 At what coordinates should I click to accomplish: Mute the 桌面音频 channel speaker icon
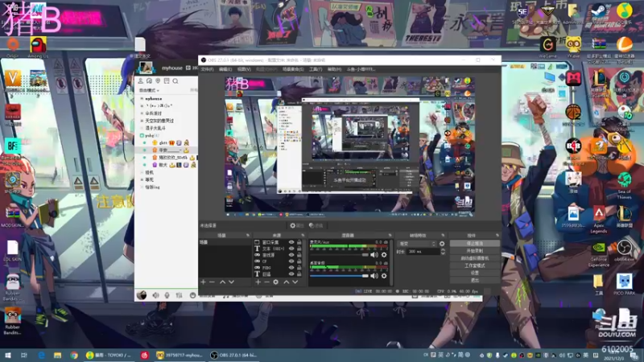point(374,276)
